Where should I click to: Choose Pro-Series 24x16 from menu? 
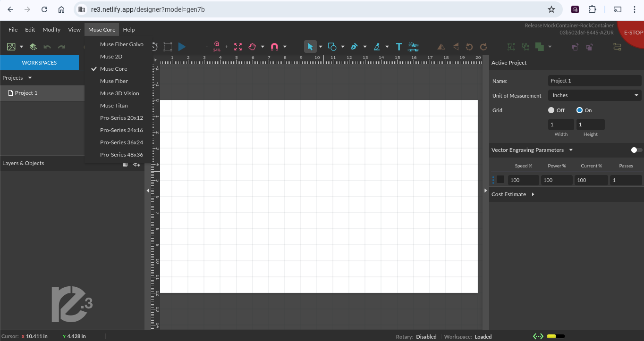(x=121, y=130)
